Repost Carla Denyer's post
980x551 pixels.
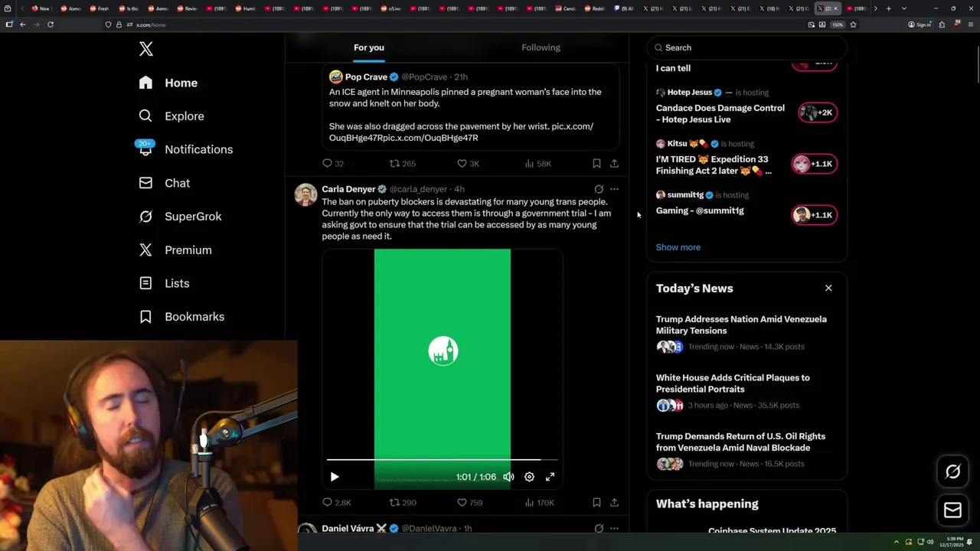point(403,503)
